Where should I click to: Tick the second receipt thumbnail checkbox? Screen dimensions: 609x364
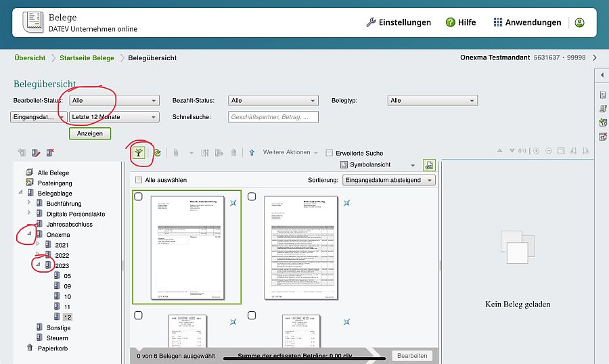click(x=252, y=197)
